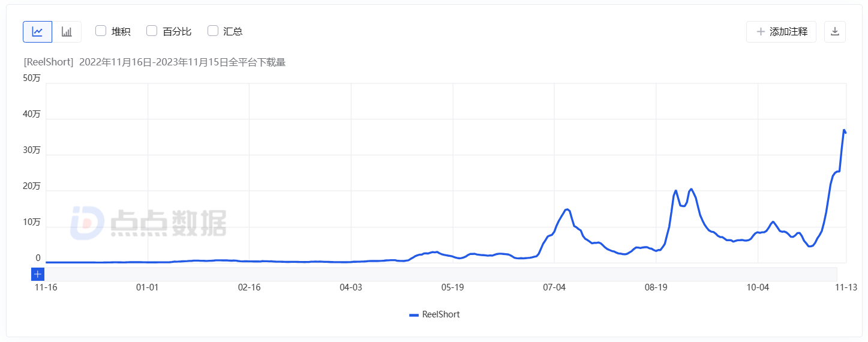Click the blue plus icon below chart
Screen dimensions: 868x342
(38, 274)
